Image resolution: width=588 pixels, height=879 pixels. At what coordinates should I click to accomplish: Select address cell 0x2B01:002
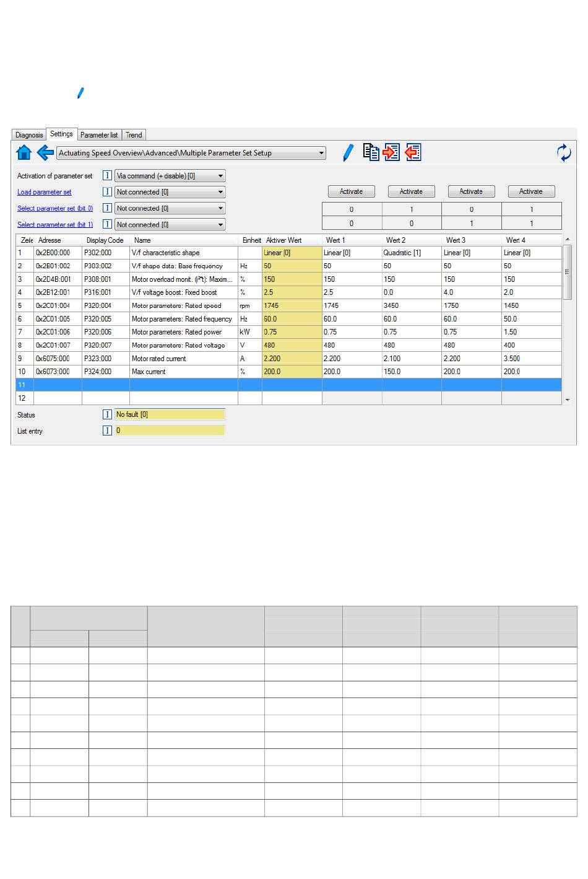point(58,266)
